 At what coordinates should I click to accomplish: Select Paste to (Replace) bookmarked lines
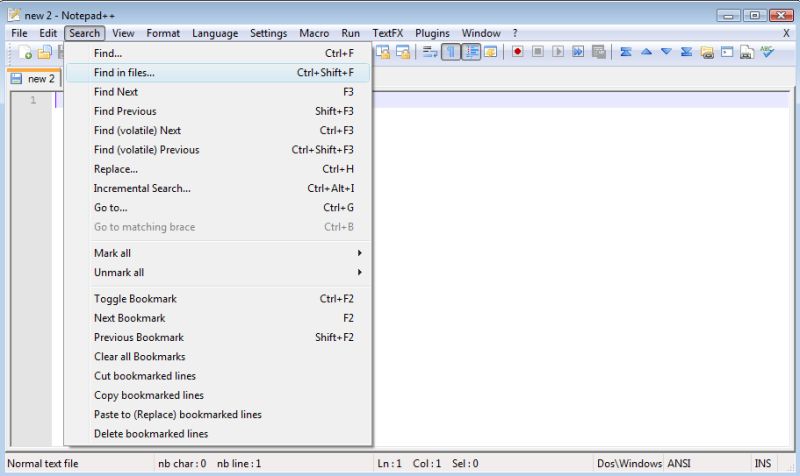tap(218, 415)
